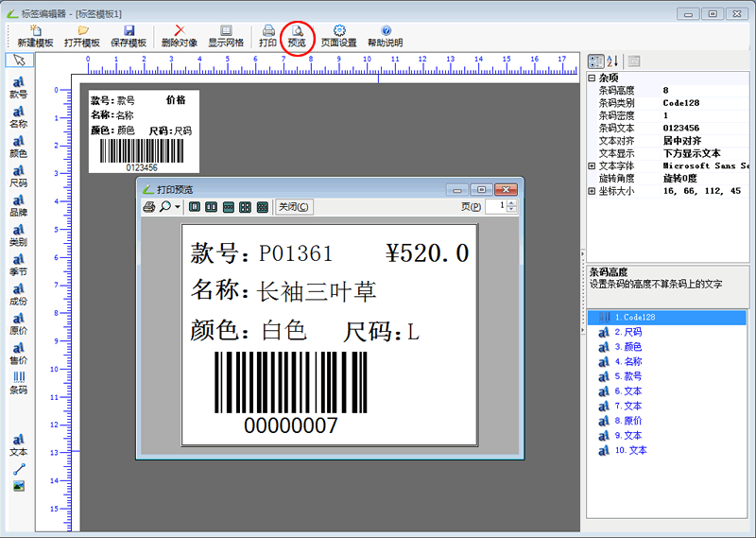Increase page number with up stepper

(511, 203)
